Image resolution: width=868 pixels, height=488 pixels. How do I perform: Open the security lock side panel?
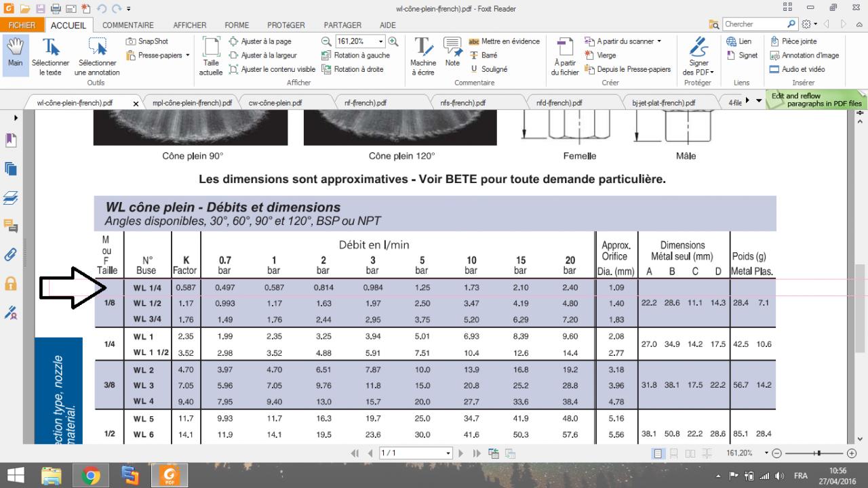point(11,283)
